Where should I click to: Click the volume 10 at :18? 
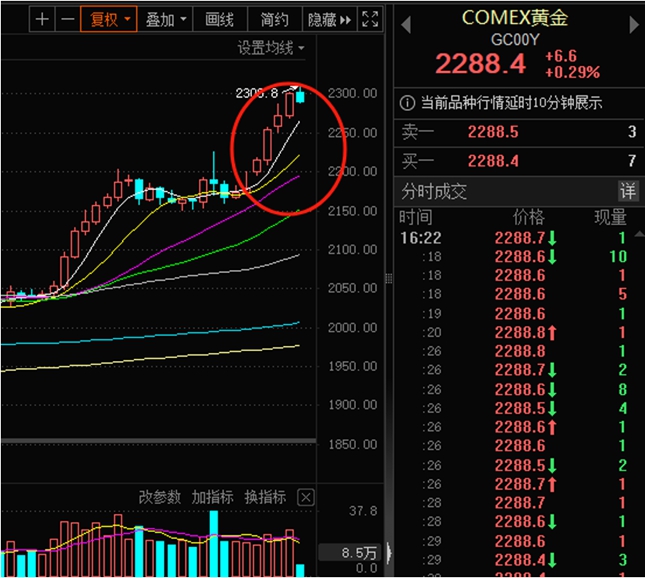click(618, 257)
